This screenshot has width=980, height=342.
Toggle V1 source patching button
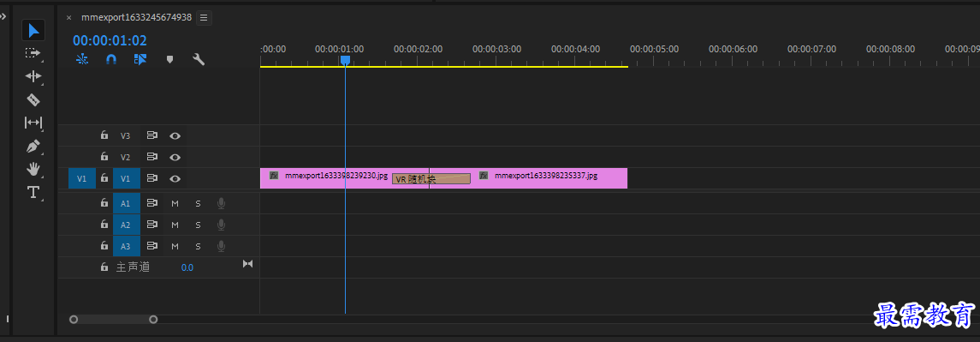coord(82,178)
